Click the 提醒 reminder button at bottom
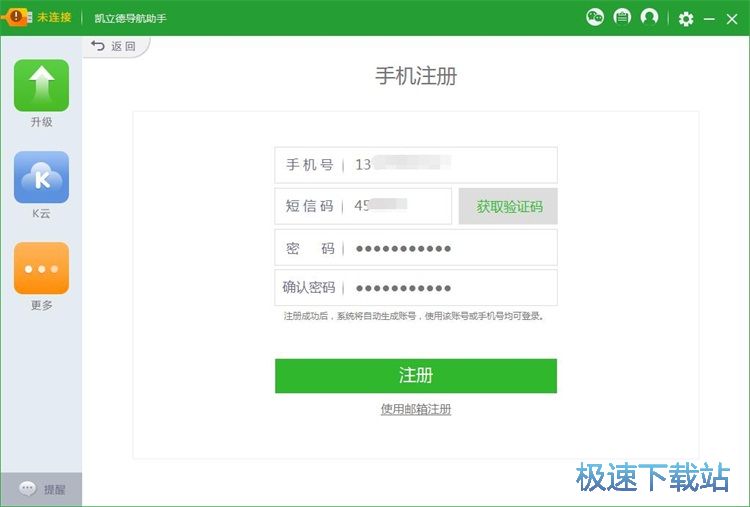750x507 pixels. (42, 489)
